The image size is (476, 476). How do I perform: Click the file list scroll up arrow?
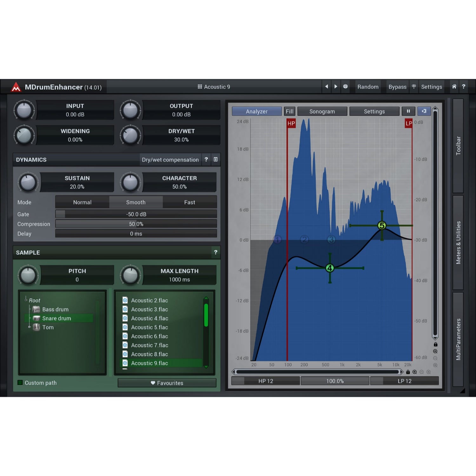[206, 298]
